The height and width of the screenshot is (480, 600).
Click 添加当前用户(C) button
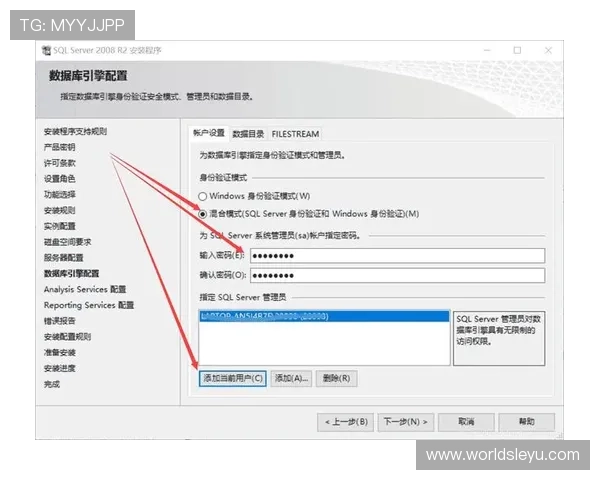233,379
